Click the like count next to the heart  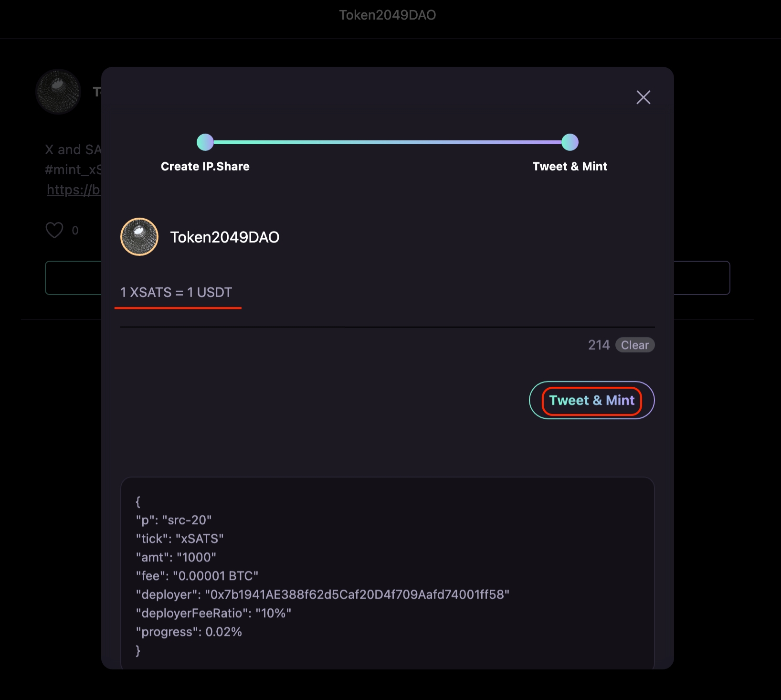(x=75, y=231)
